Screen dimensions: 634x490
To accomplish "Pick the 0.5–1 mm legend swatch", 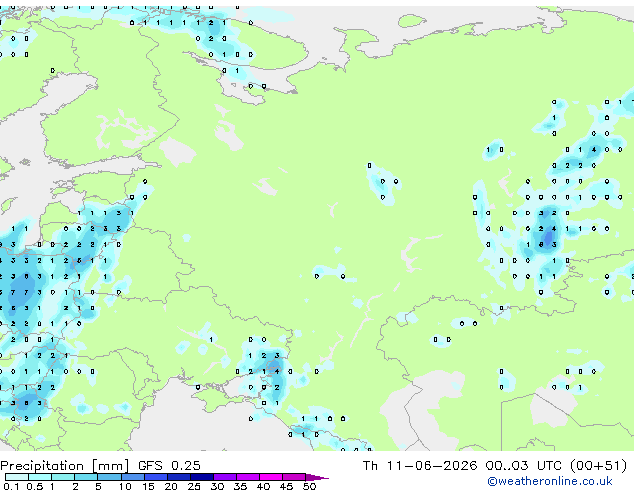I will click(40, 477).
